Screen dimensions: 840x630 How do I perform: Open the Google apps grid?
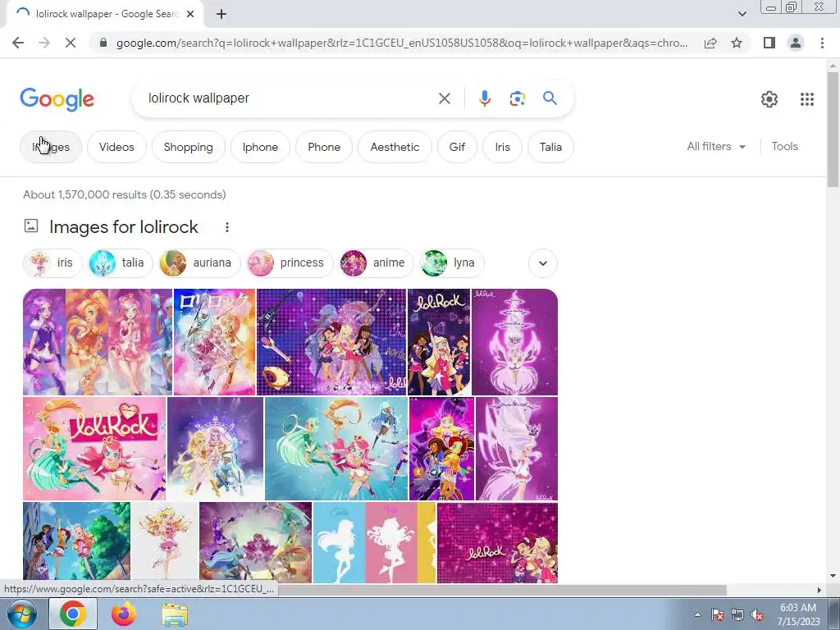click(x=807, y=99)
